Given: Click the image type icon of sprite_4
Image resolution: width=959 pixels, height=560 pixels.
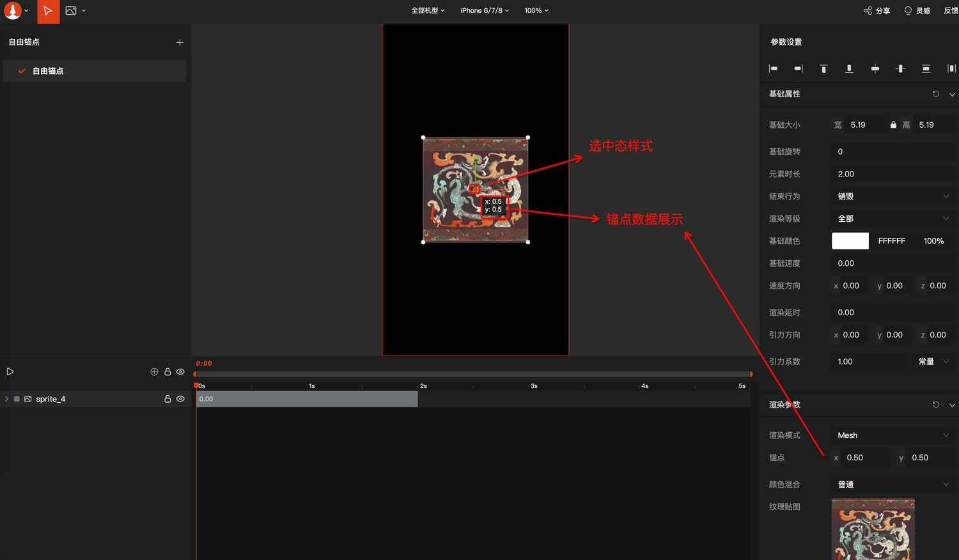Looking at the screenshot, I should click(x=28, y=399).
